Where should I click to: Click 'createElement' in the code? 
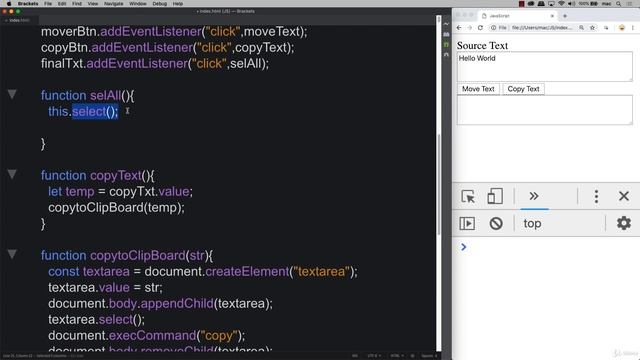(x=247, y=271)
